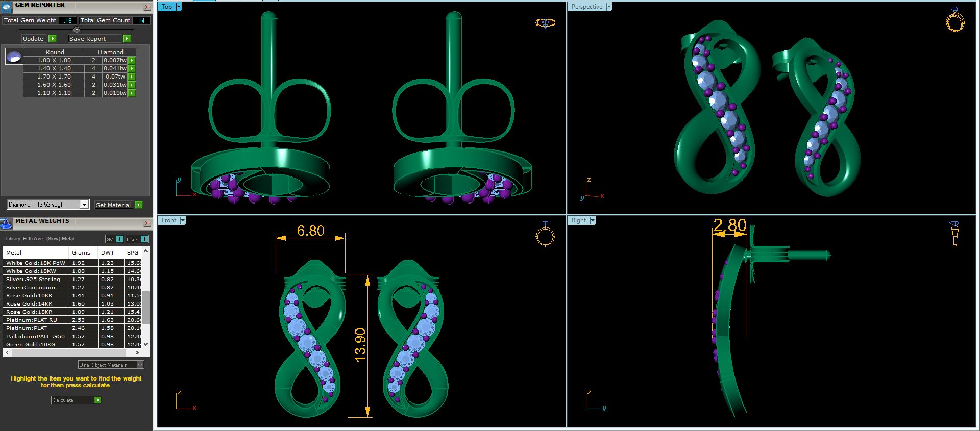Open the Top viewport dropdown arrow

click(179, 7)
